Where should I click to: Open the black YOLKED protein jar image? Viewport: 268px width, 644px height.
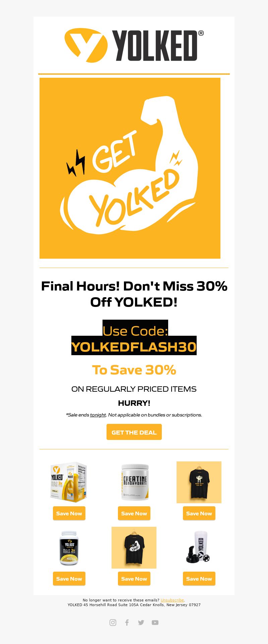pos(69,548)
